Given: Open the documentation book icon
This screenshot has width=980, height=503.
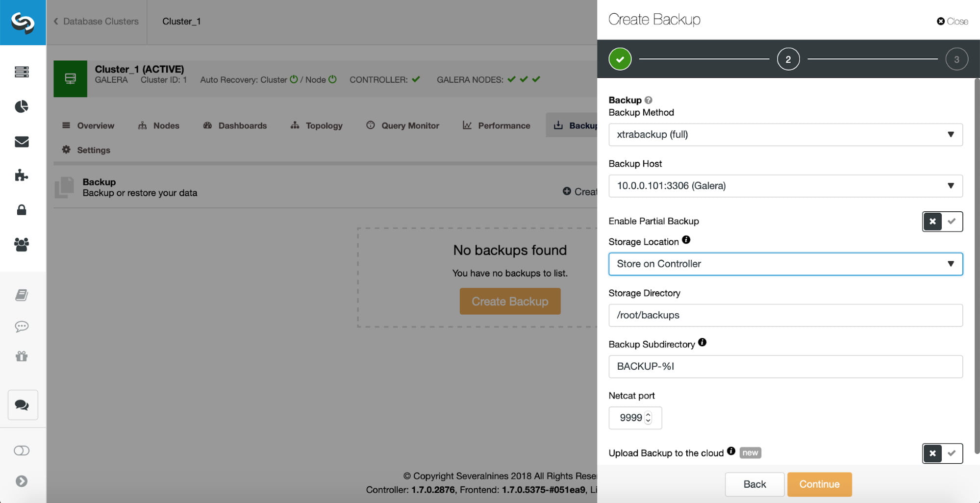Looking at the screenshot, I should click(x=22, y=295).
